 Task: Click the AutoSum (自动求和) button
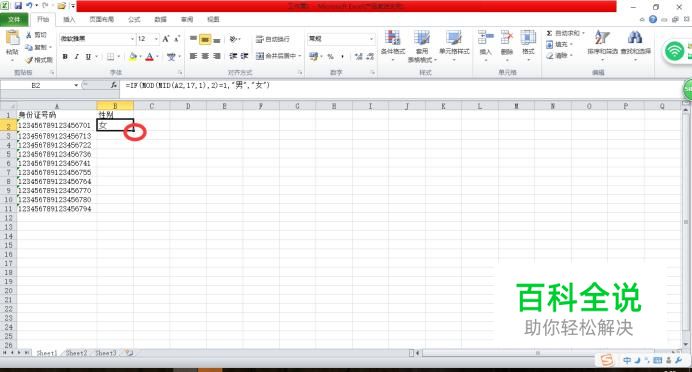(563, 33)
